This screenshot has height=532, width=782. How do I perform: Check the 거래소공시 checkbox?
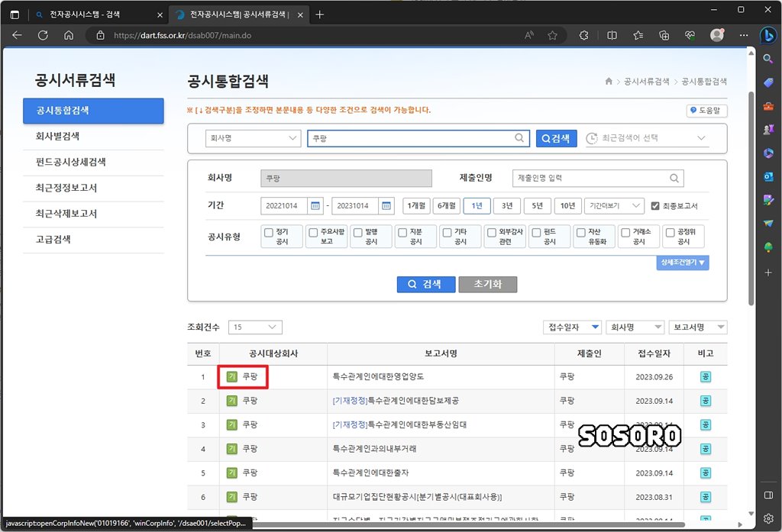pos(625,232)
